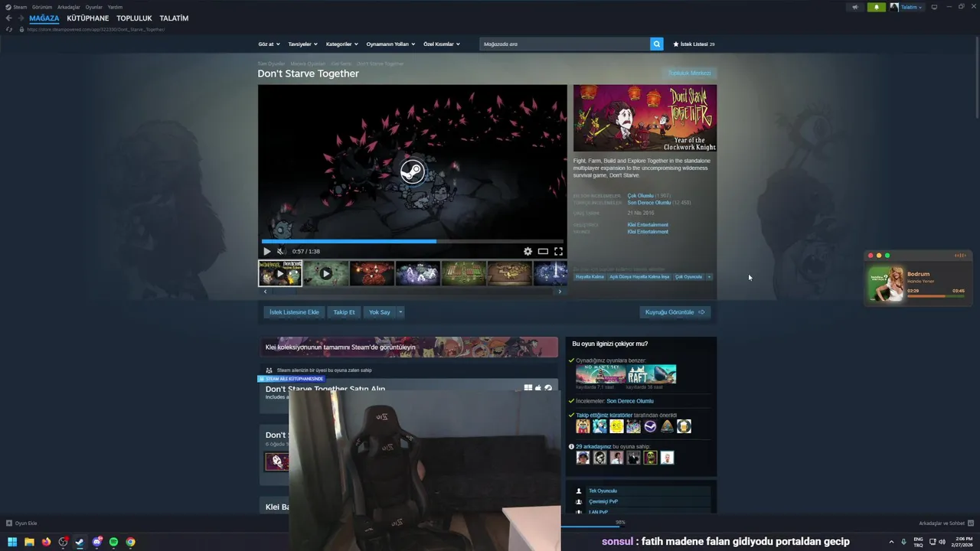Open the Yardım menu
This screenshot has height=551, width=980.
point(115,7)
